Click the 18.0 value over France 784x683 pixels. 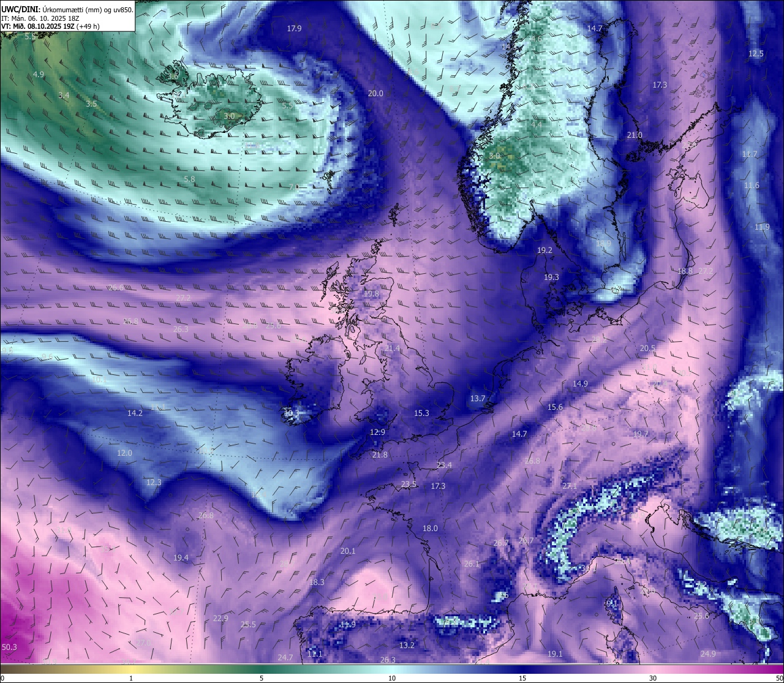[x=430, y=528]
